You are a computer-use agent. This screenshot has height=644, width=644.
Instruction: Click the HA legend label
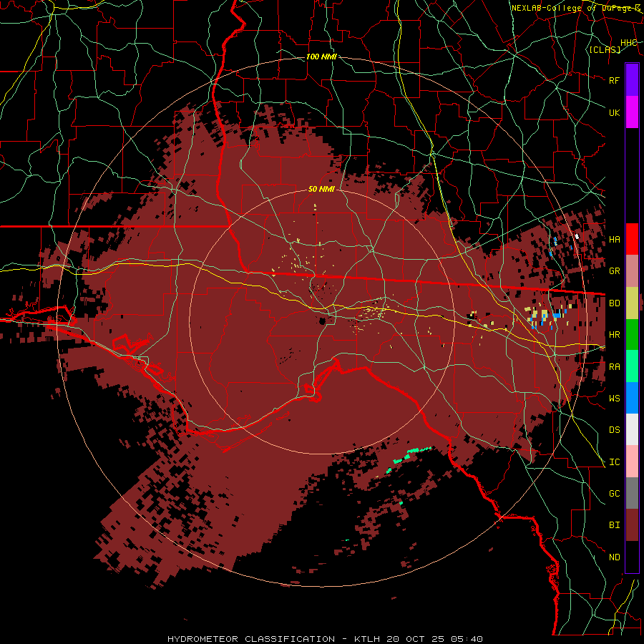(x=614, y=239)
